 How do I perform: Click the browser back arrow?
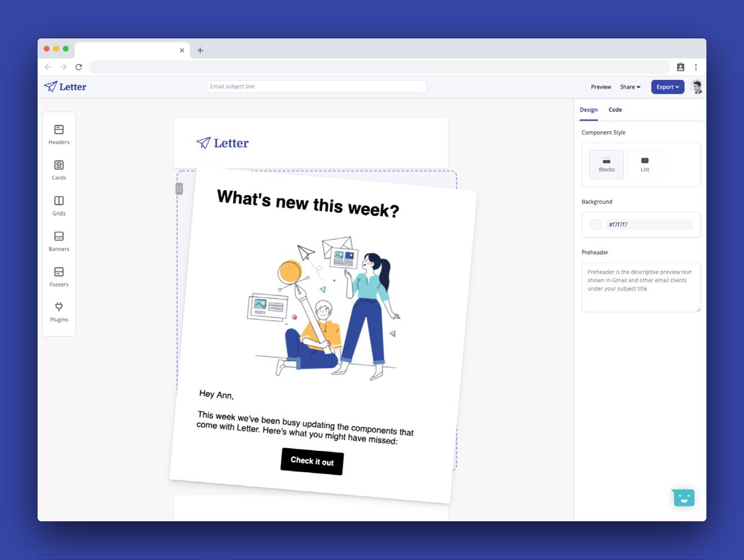point(48,67)
